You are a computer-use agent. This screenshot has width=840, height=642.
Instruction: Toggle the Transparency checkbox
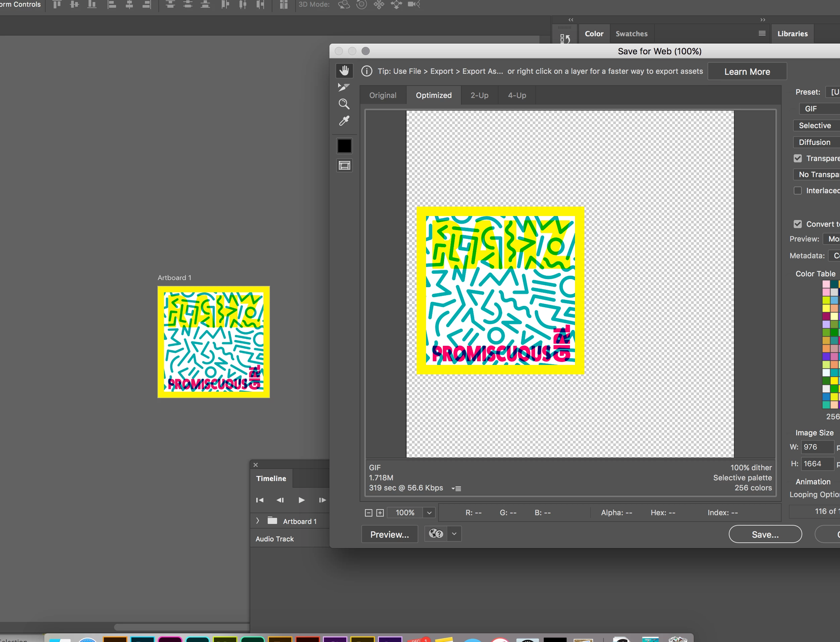(x=798, y=158)
